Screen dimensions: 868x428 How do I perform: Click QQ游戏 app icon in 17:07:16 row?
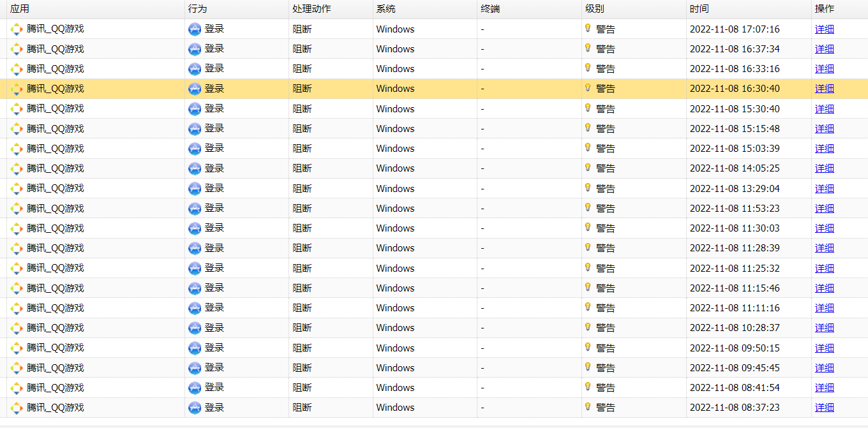coord(17,29)
